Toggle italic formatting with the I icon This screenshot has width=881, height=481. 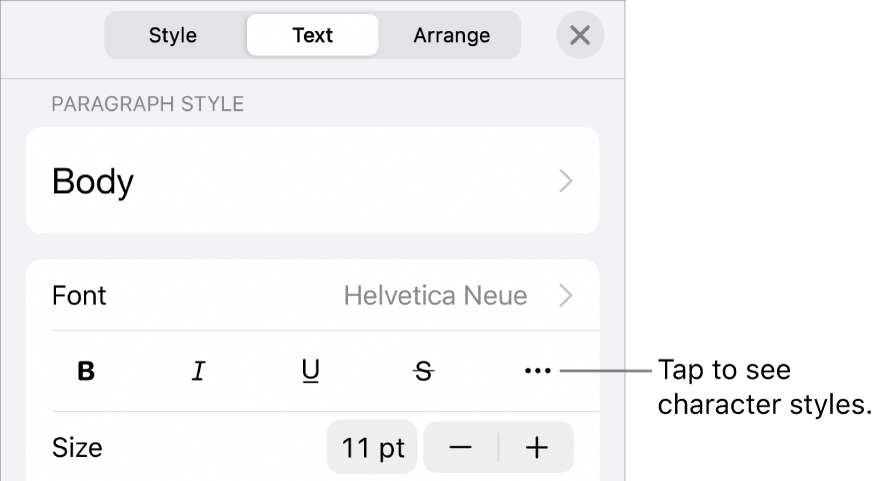click(199, 371)
